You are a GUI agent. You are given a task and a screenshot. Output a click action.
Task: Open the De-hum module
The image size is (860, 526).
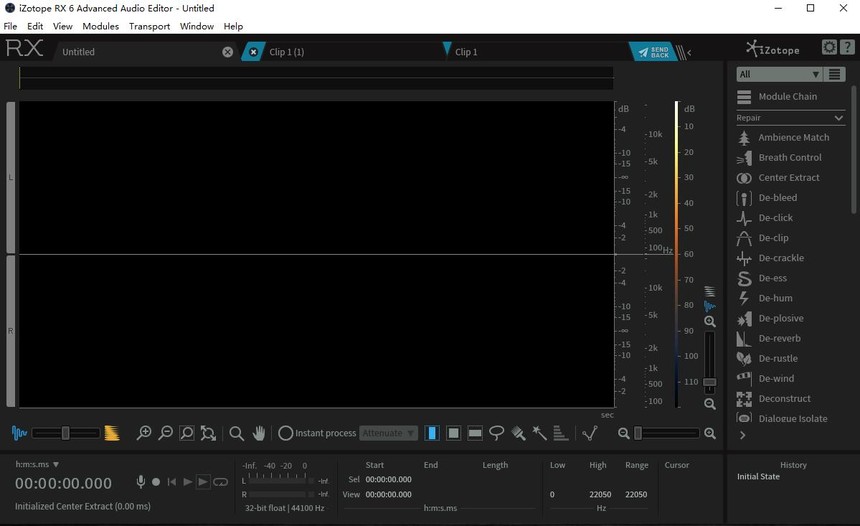[790, 298]
